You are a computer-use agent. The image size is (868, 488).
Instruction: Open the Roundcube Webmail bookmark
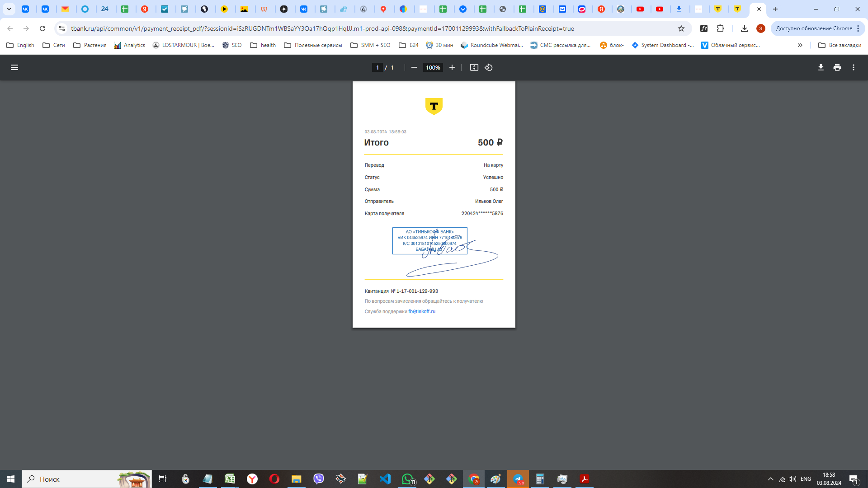point(492,45)
